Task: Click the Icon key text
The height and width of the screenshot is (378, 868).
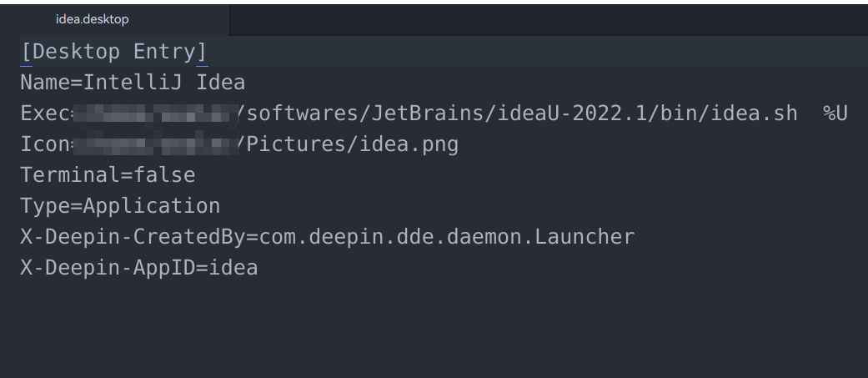Action: pos(45,144)
